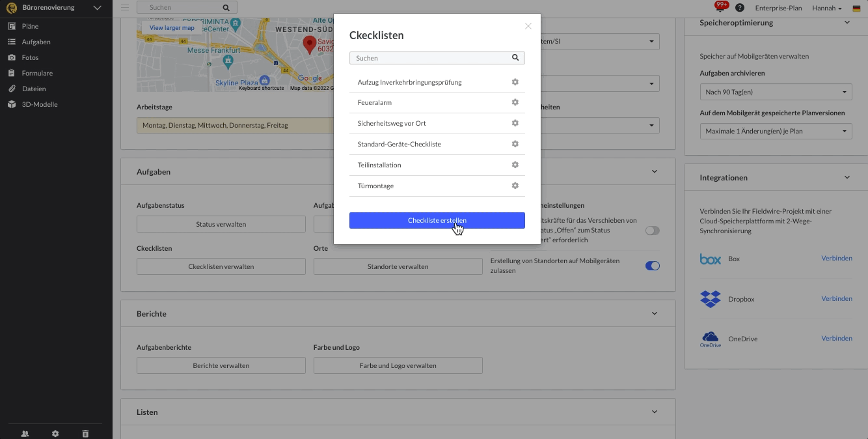
Task: Click Berichte verwalten button
Action: click(221, 365)
